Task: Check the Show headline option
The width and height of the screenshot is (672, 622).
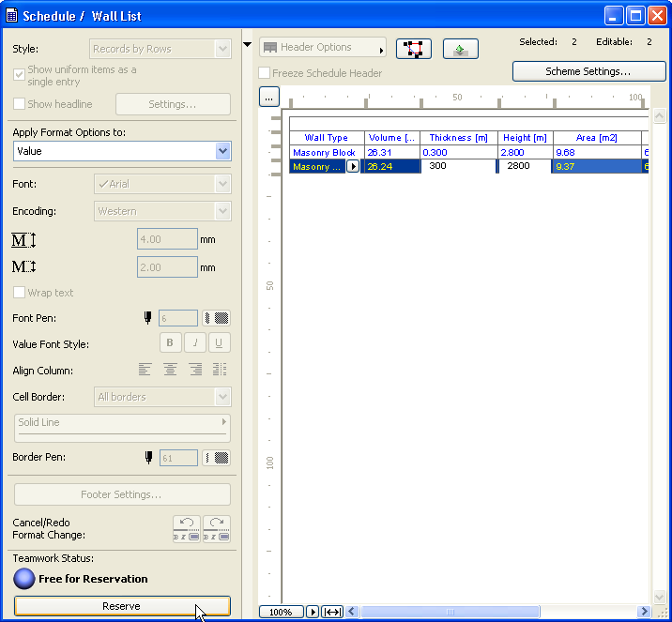Action: click(x=20, y=104)
